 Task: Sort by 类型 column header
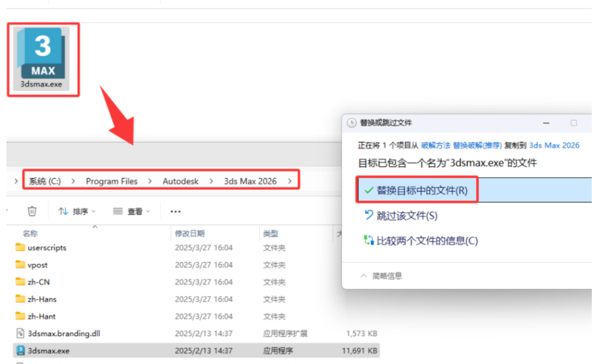(x=271, y=234)
